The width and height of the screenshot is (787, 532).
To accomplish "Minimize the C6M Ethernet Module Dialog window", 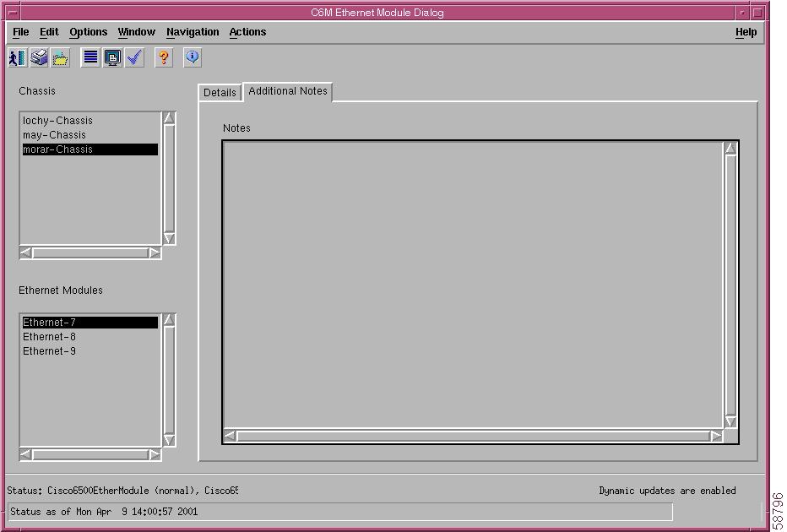I will coord(742,13).
